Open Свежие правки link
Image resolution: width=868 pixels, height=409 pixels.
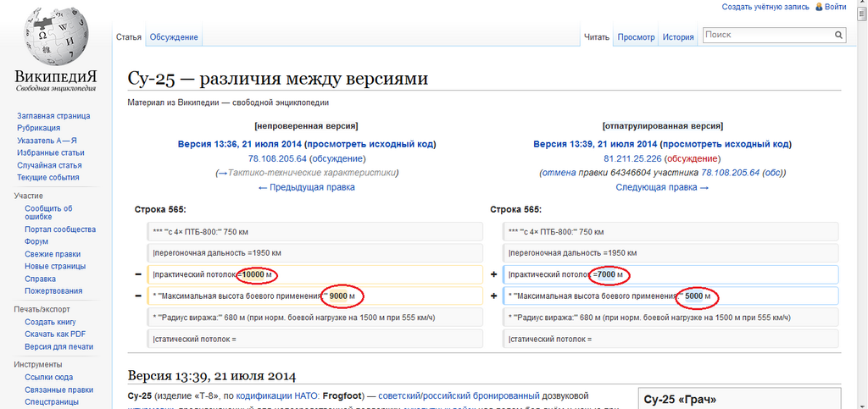[x=53, y=254]
